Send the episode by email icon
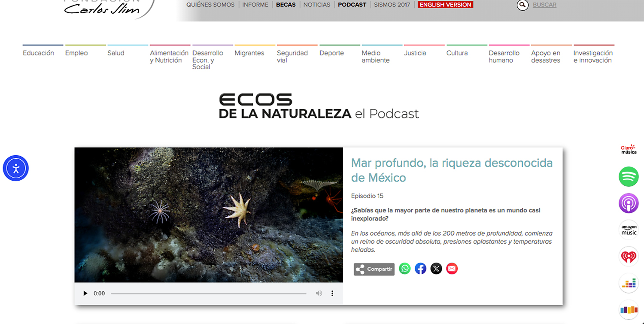This screenshot has width=644, height=324. point(452,269)
